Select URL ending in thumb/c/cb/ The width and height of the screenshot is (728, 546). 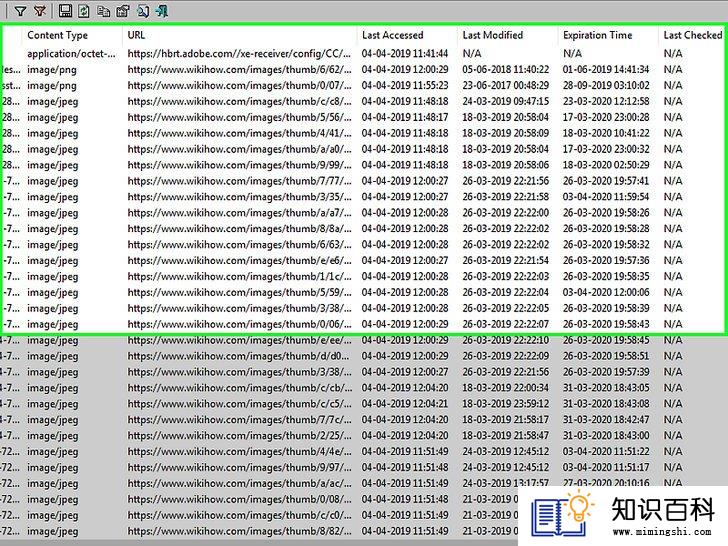tap(239, 388)
